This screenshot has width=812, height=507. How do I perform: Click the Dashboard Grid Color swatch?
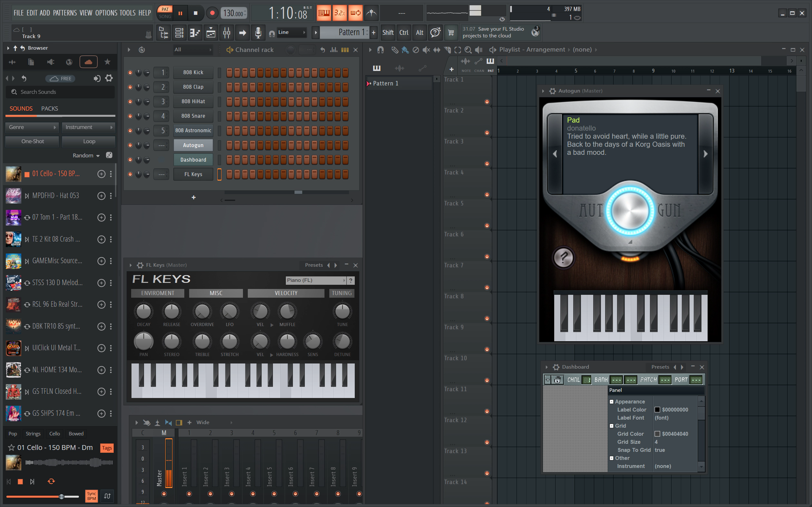tap(657, 434)
